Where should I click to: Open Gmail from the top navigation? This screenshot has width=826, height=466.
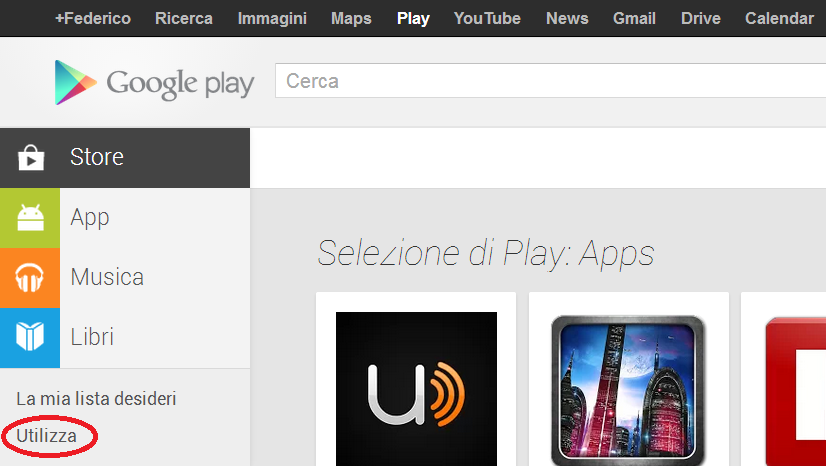(x=634, y=18)
